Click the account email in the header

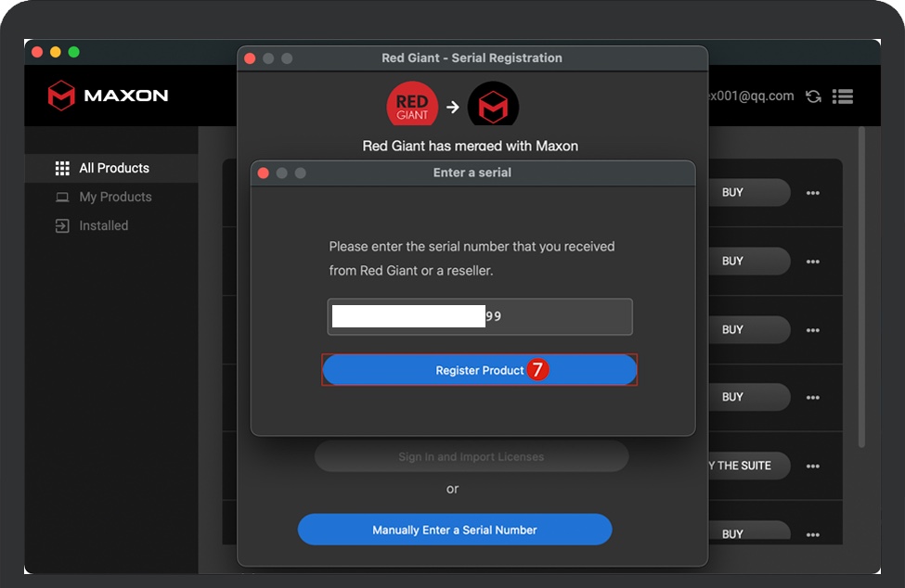coord(751,96)
